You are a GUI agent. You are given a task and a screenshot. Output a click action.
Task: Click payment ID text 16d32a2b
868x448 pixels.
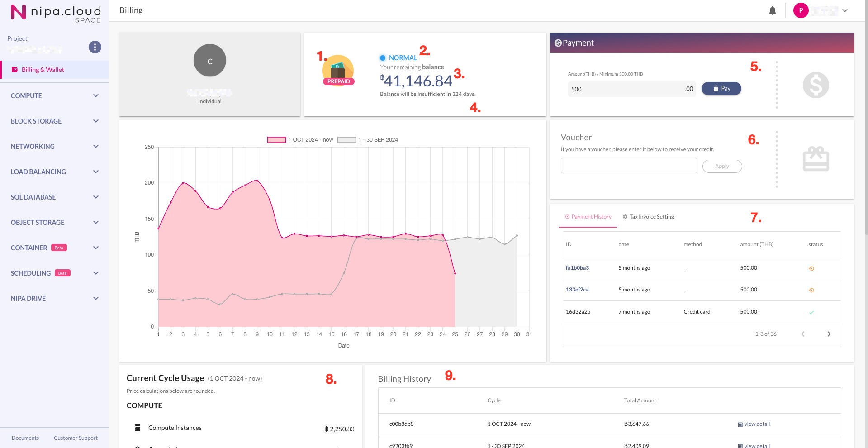pos(578,312)
